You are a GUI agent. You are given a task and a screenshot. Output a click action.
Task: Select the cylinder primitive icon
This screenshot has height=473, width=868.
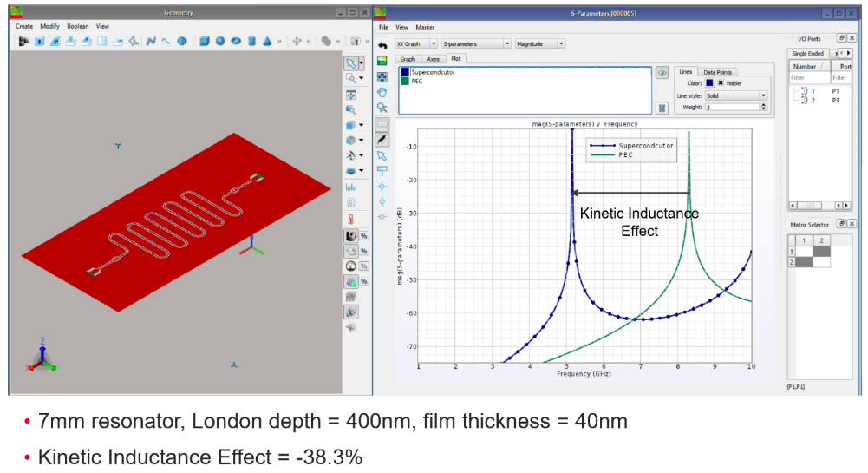(x=251, y=41)
